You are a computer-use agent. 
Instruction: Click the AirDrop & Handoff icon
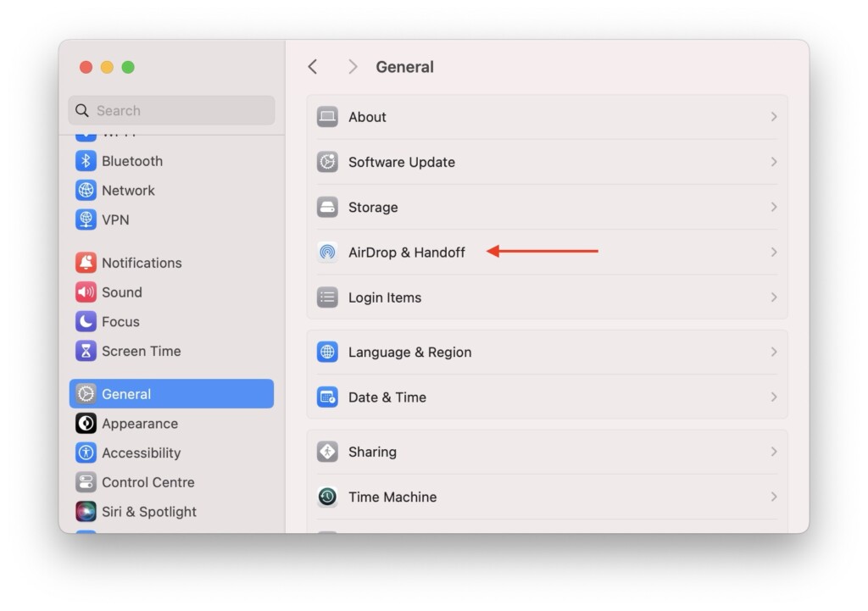click(x=327, y=253)
